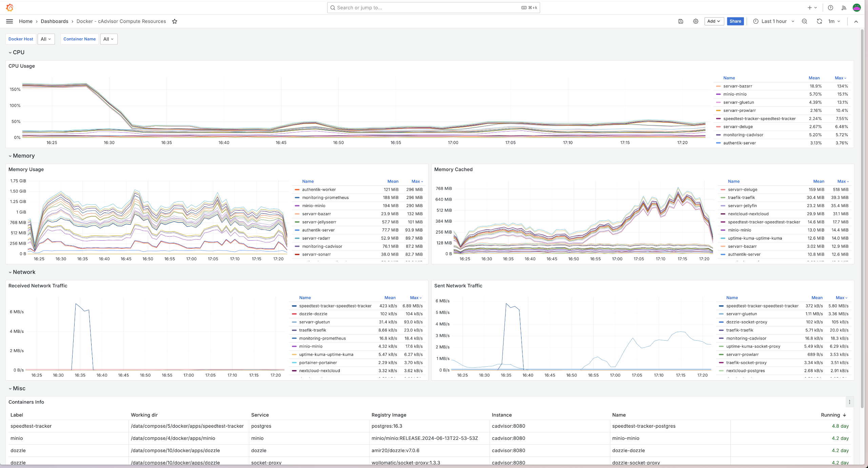The height and width of the screenshot is (468, 868).
Task: Star this dashboard as favorite
Action: click(x=175, y=21)
